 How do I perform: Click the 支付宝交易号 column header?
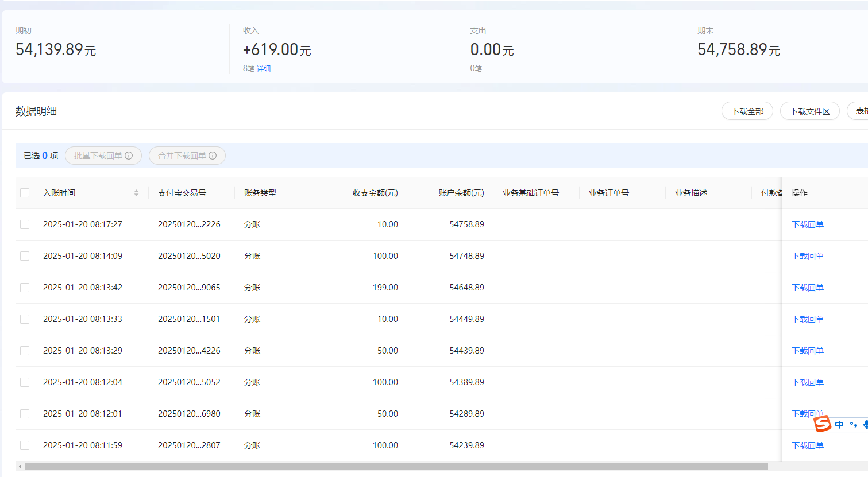tap(182, 193)
